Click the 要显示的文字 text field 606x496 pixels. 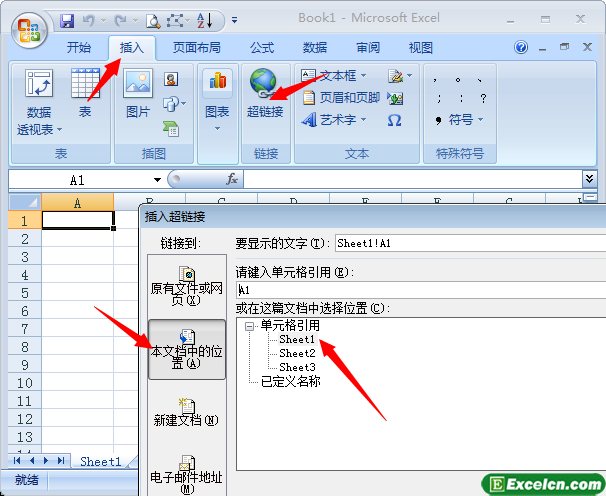coord(470,243)
